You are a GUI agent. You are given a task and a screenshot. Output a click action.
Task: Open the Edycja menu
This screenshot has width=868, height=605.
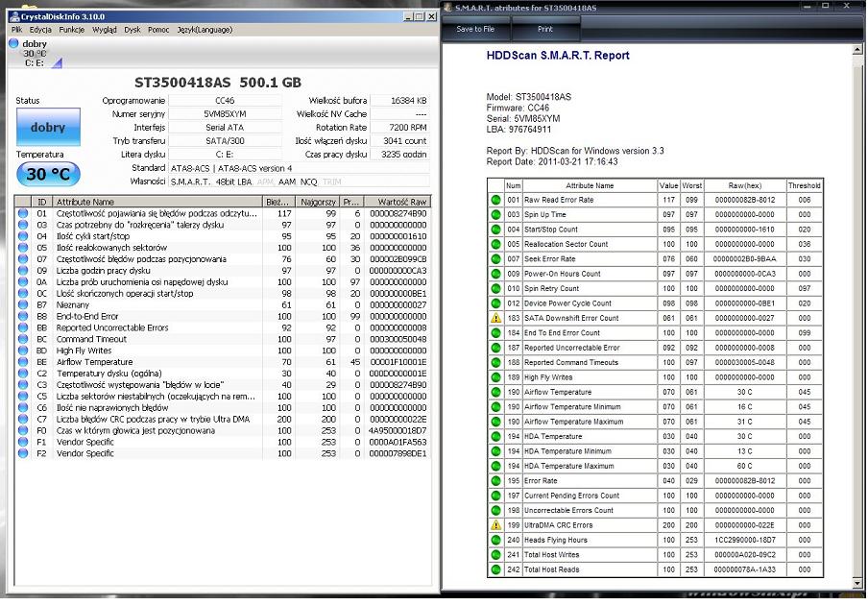point(40,30)
